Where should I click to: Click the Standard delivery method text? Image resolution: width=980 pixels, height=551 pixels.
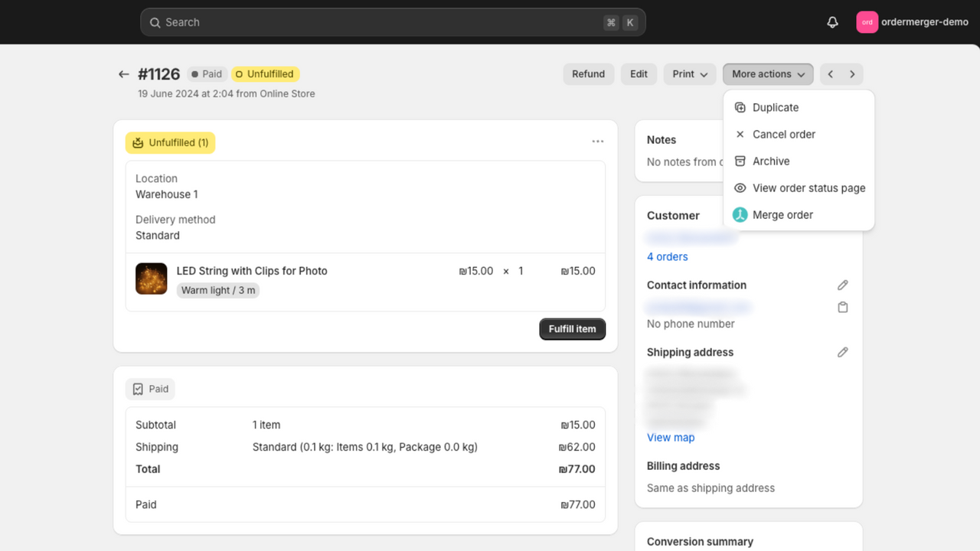pyautogui.click(x=158, y=236)
